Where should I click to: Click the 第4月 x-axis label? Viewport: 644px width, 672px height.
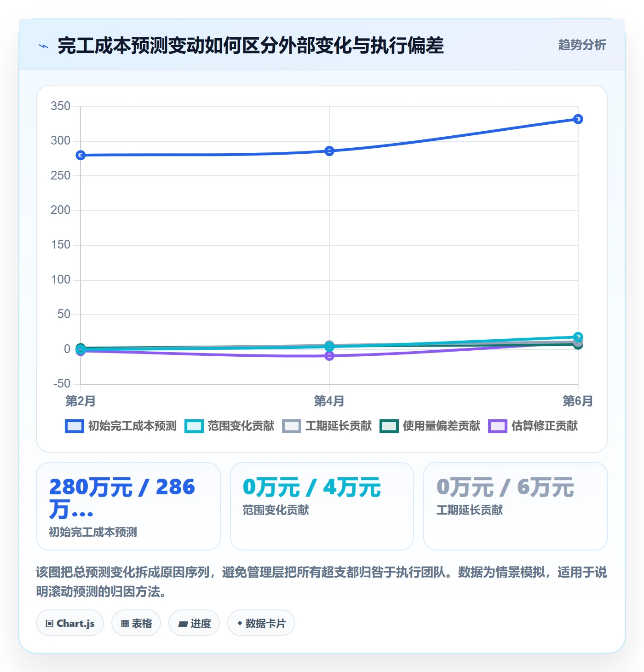329,401
